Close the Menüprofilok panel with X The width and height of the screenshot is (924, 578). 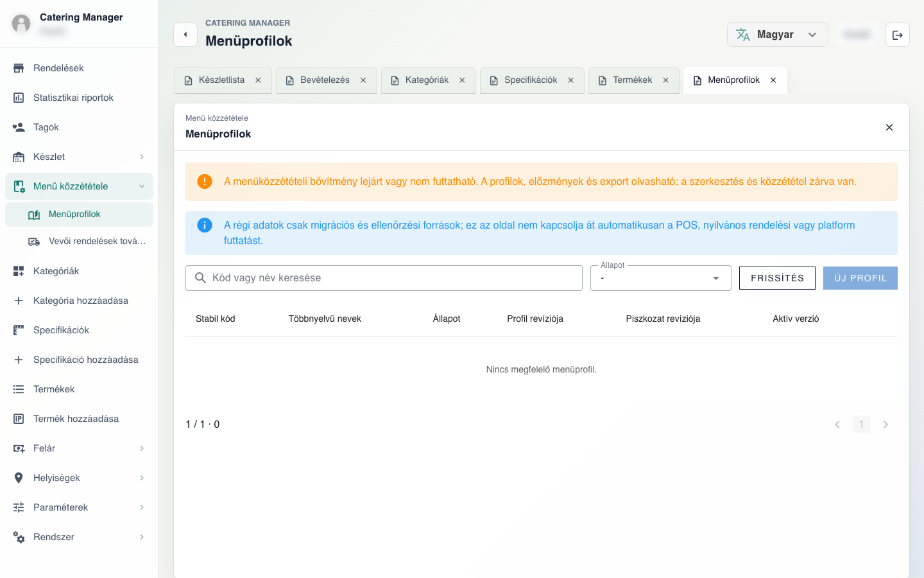(x=889, y=127)
